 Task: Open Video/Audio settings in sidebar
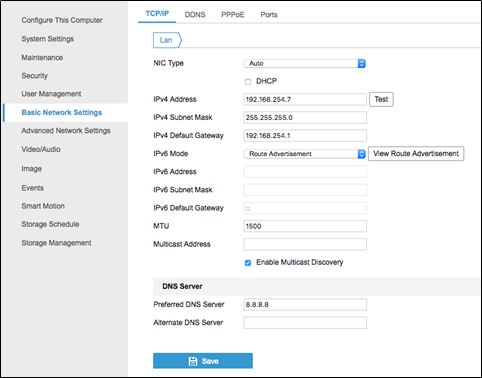(x=41, y=149)
